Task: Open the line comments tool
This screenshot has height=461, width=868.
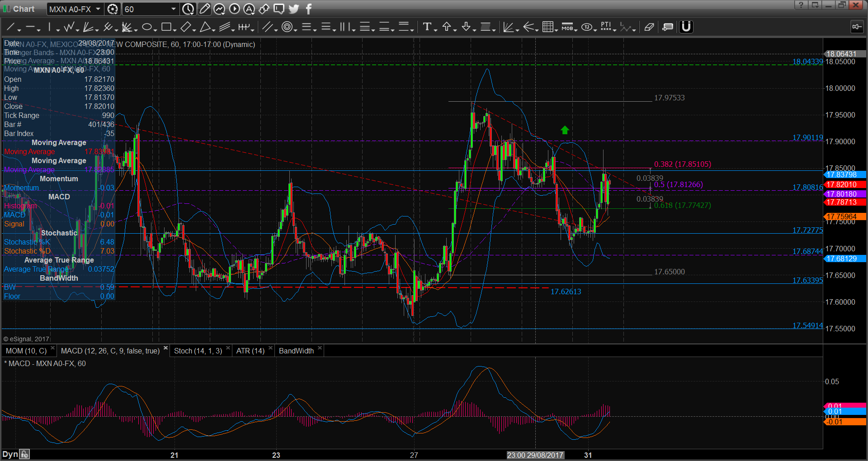Action: pyautogui.click(x=667, y=27)
